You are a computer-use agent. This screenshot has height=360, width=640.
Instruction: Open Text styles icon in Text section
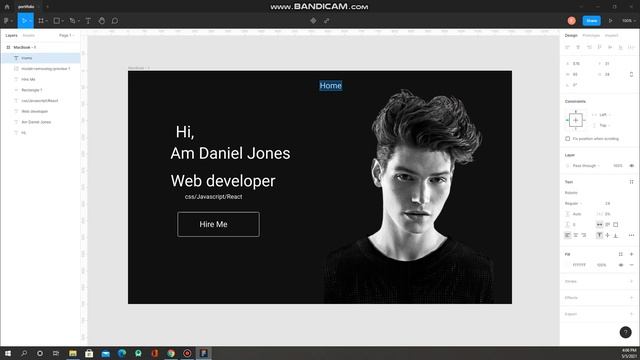click(631, 182)
